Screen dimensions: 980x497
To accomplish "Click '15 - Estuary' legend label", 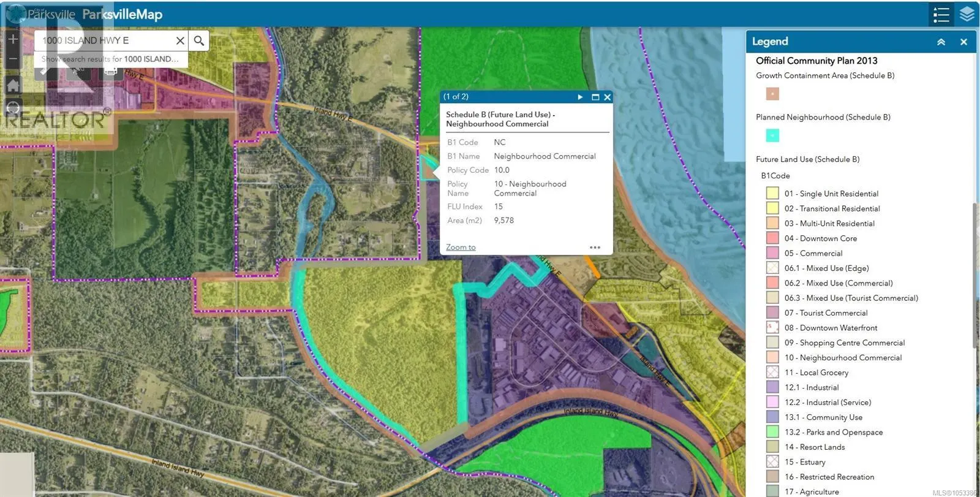I will tap(805, 461).
